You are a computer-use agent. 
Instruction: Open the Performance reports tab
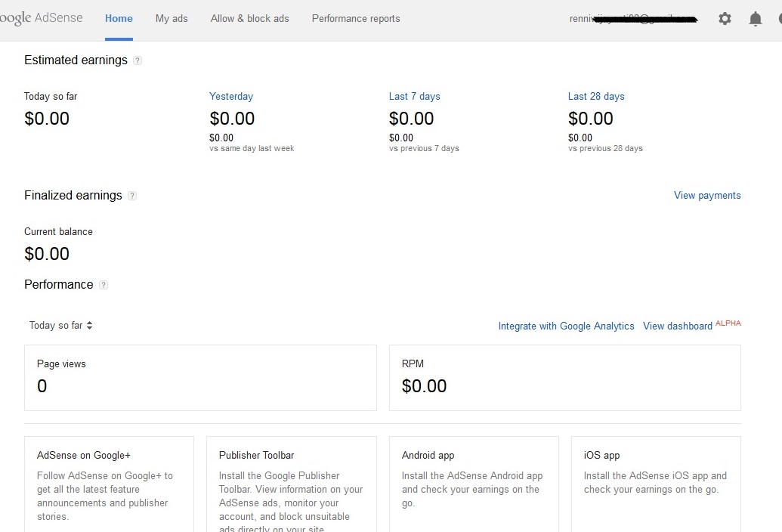(x=356, y=19)
